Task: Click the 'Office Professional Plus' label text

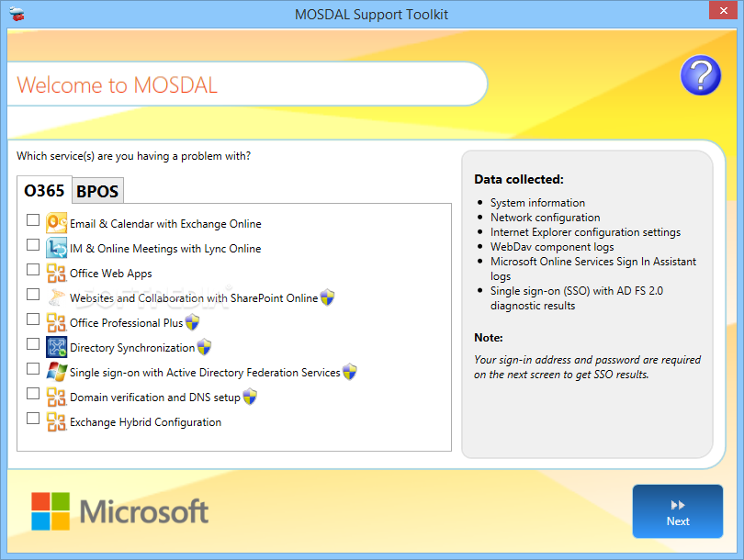Action: 126,323
